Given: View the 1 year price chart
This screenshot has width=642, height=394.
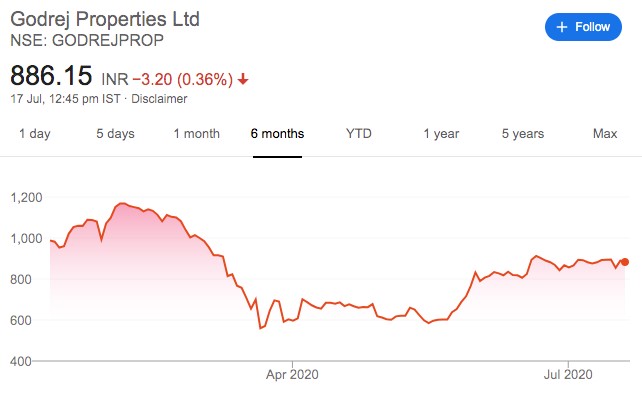Looking at the screenshot, I should coord(441,134).
